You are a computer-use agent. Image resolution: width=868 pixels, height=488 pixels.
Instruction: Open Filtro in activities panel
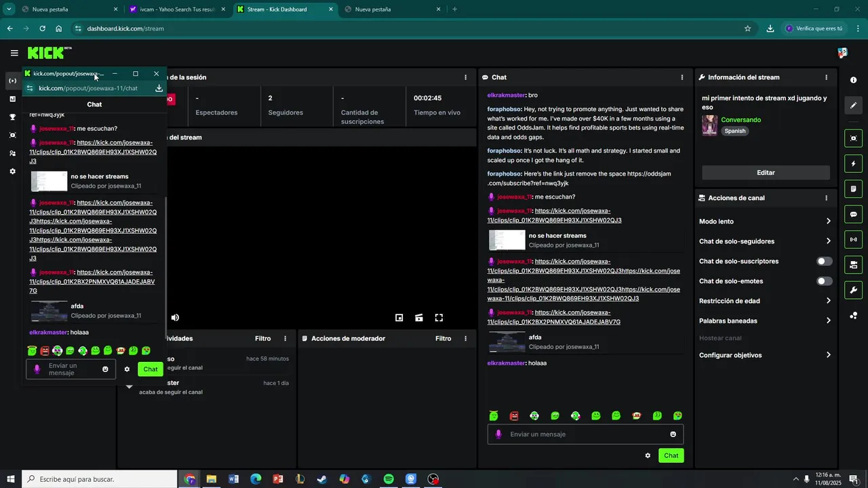click(x=262, y=338)
